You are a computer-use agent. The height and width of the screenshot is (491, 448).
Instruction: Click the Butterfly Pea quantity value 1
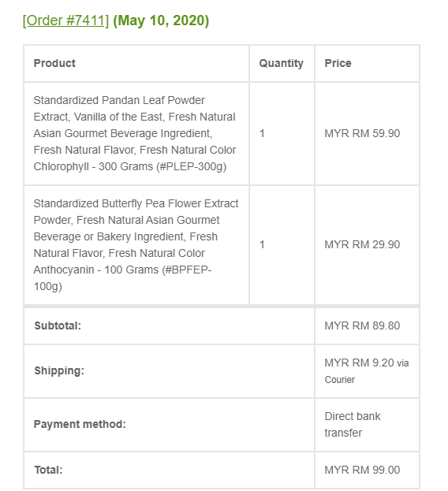tap(262, 244)
